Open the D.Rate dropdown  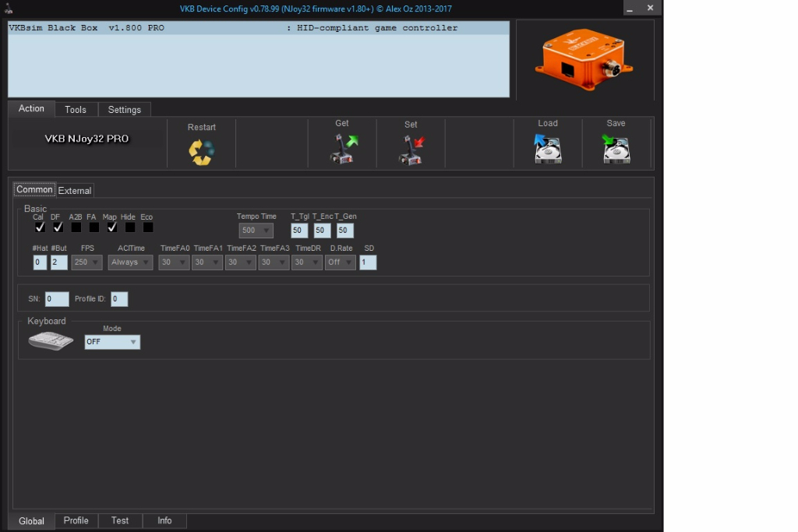pyautogui.click(x=341, y=262)
